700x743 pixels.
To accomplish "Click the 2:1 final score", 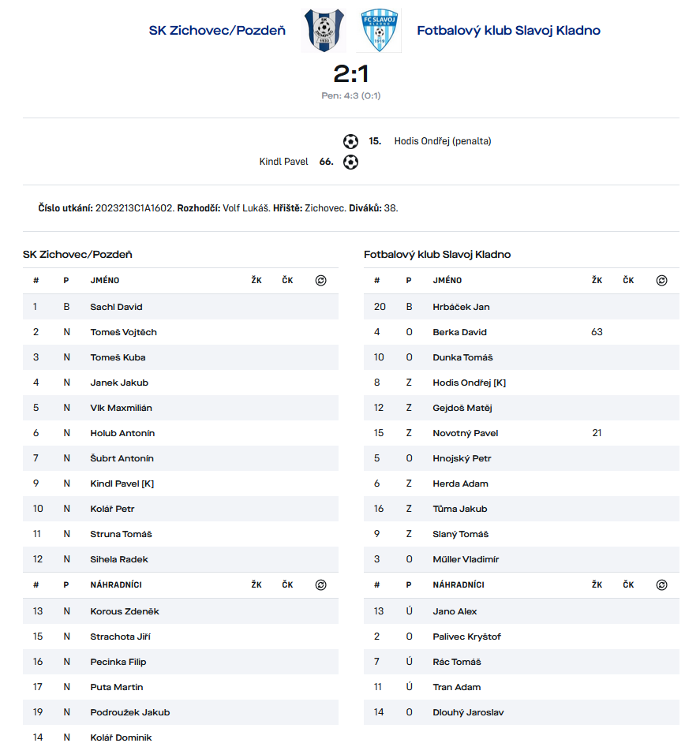I will 351,74.
